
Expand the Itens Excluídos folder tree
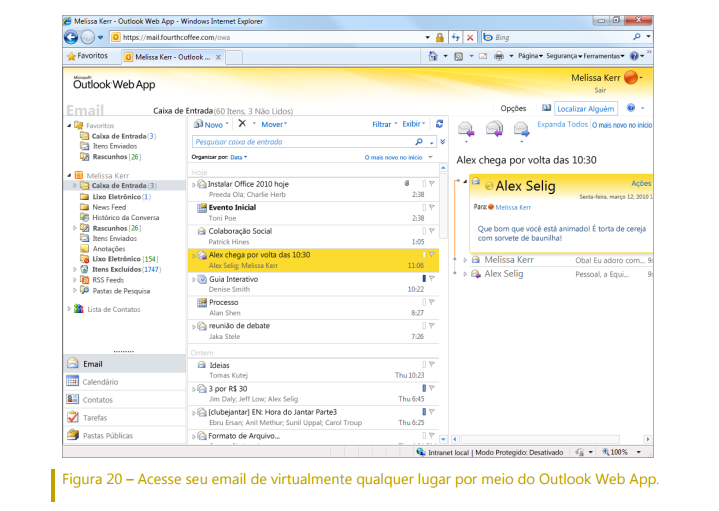(75, 269)
